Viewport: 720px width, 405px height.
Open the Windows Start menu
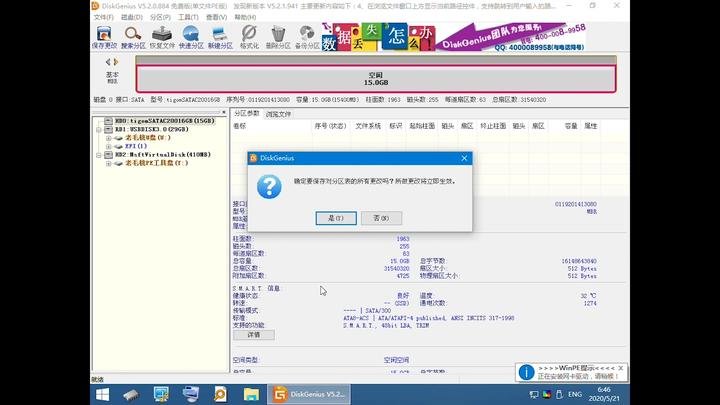pyautogui.click(x=102, y=394)
